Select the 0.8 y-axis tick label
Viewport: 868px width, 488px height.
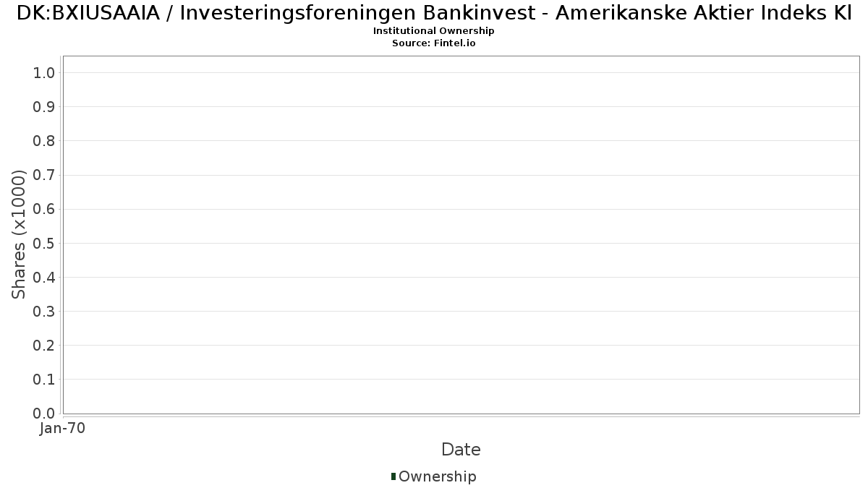(45, 141)
